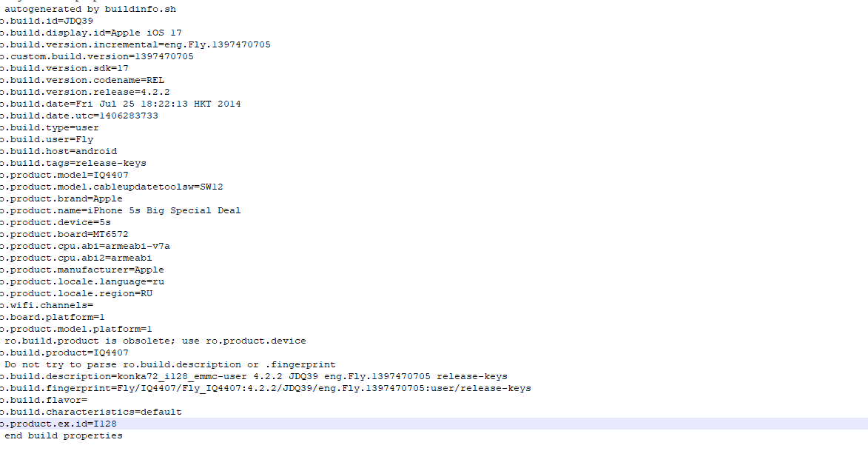Click the build.version.release=4.2.2 line

84,92
